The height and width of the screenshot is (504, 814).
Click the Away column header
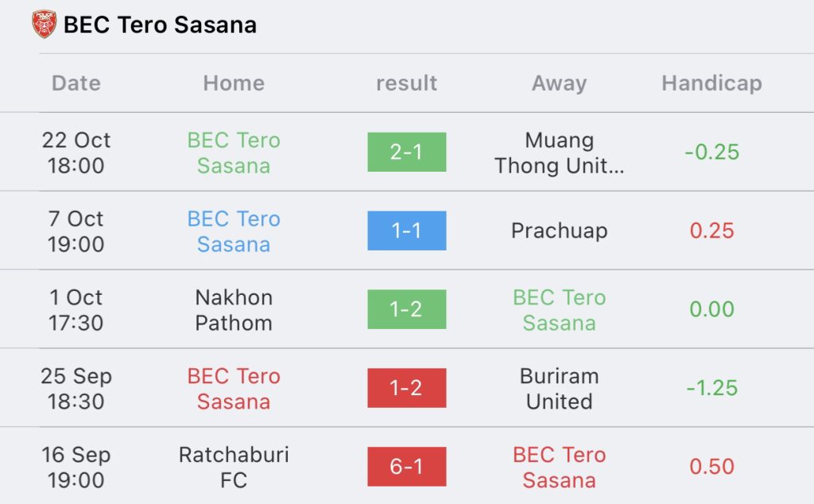pos(559,83)
